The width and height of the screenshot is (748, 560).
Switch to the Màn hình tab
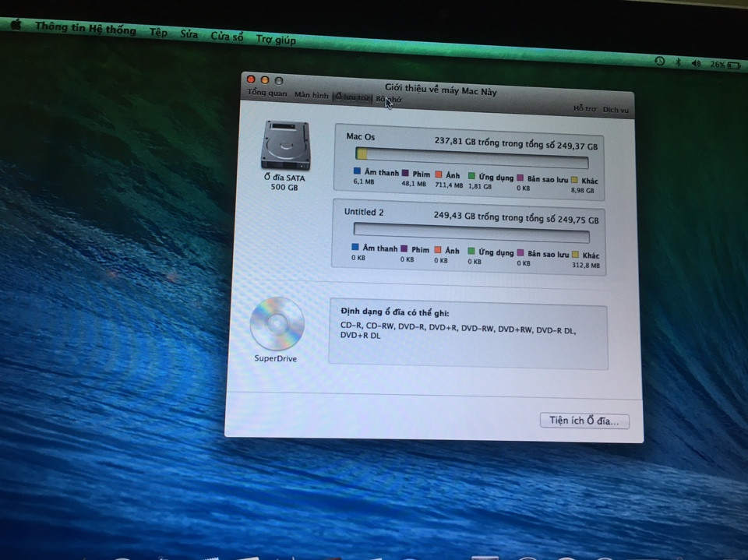[x=311, y=95]
